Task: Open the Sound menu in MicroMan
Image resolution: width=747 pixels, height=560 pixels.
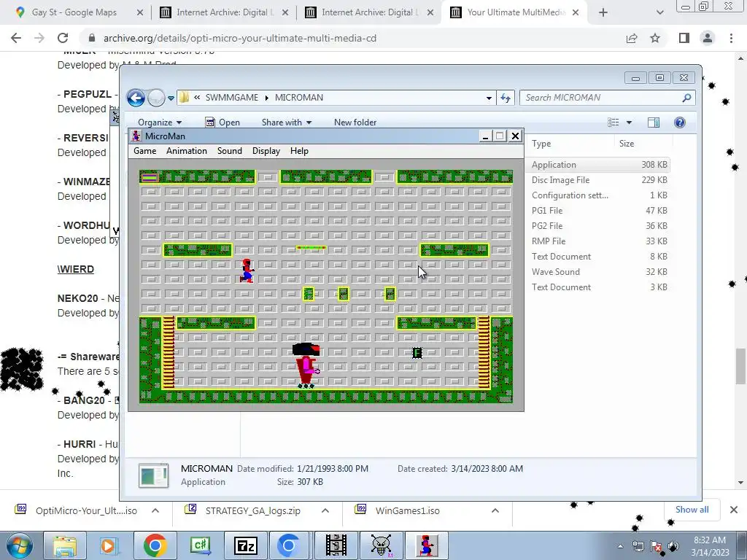Action: tap(230, 151)
